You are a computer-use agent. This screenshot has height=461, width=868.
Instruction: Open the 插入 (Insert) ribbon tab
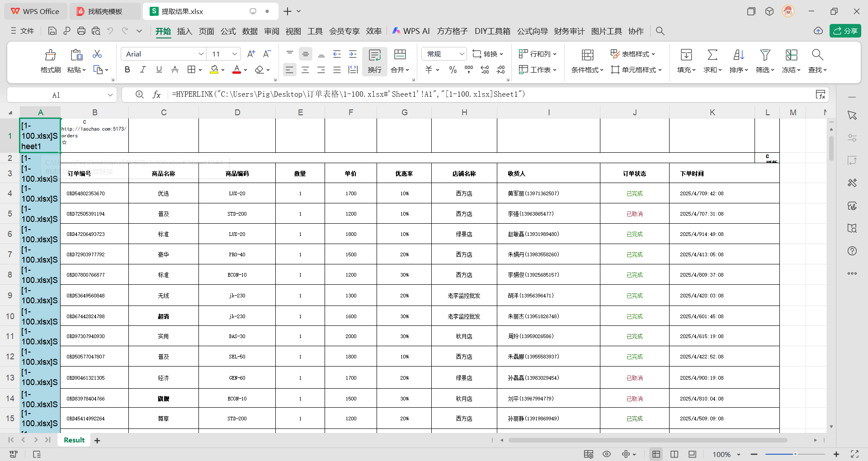(184, 31)
